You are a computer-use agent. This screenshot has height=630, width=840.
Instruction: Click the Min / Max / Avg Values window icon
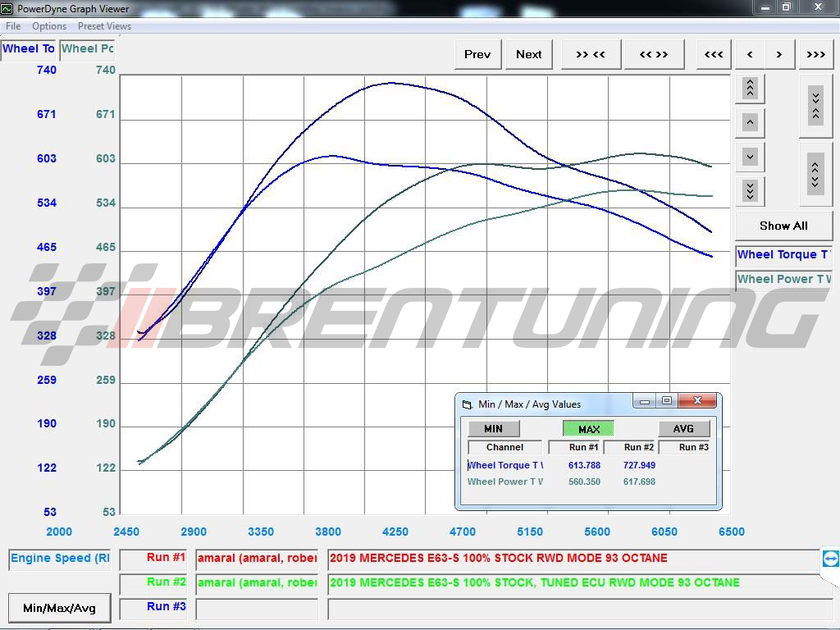pos(467,404)
